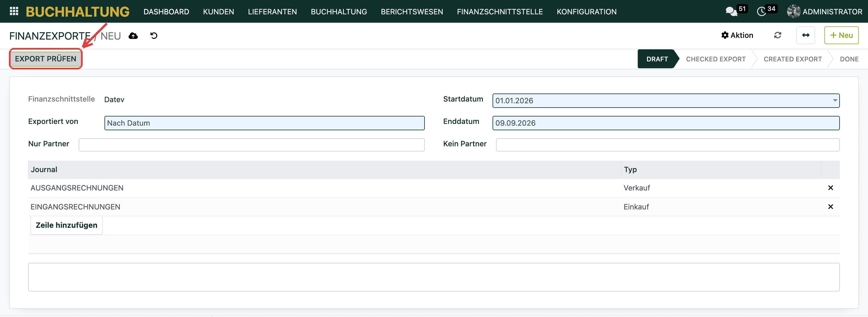Delete the EINGANGSRECHNUNGEN row with X
Viewport: 868px width, 317px height.
coord(831,207)
